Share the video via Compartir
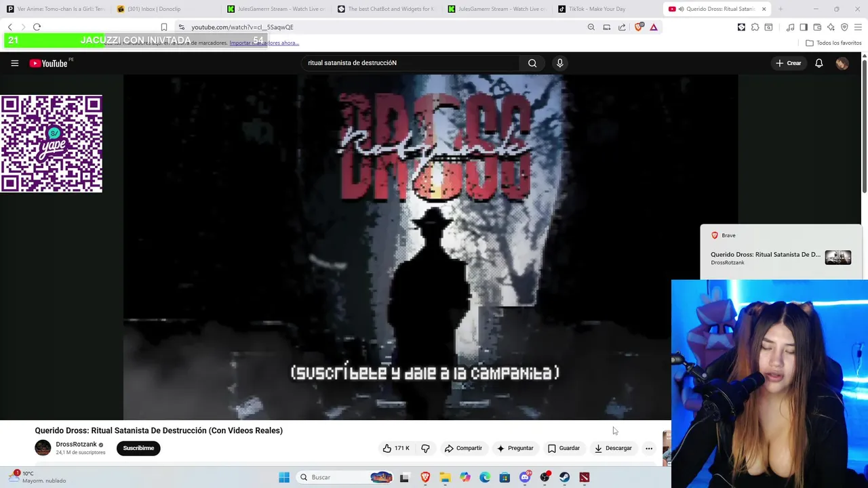The image size is (868, 488). tap(463, 448)
